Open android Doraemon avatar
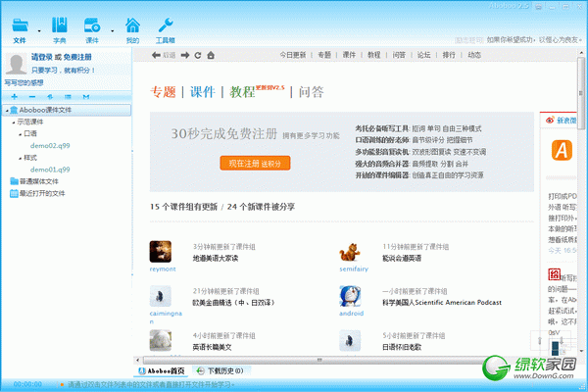Image resolution: width=588 pixels, height=392 pixels. 350,296
